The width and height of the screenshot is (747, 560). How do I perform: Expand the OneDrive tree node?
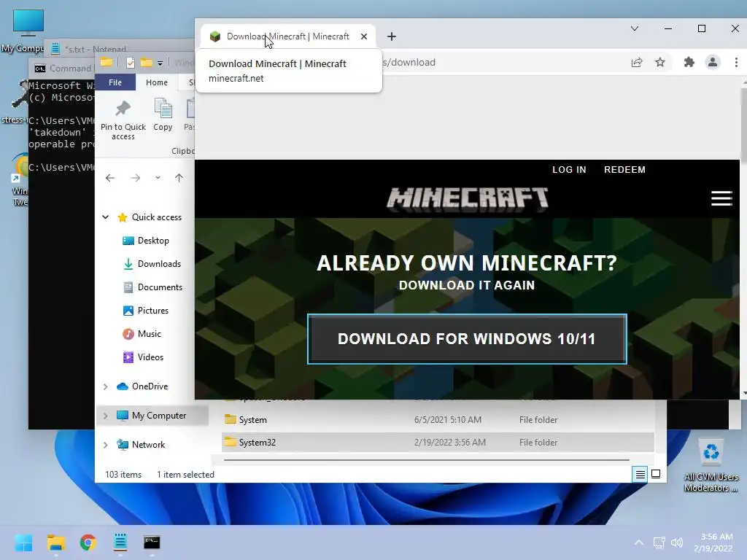[105, 386]
